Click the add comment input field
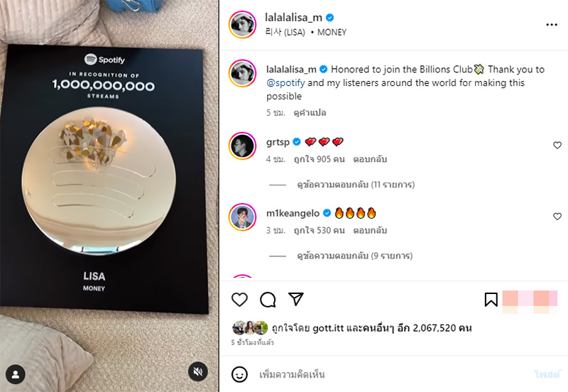Screen dimensions: 568x392 (391, 374)
